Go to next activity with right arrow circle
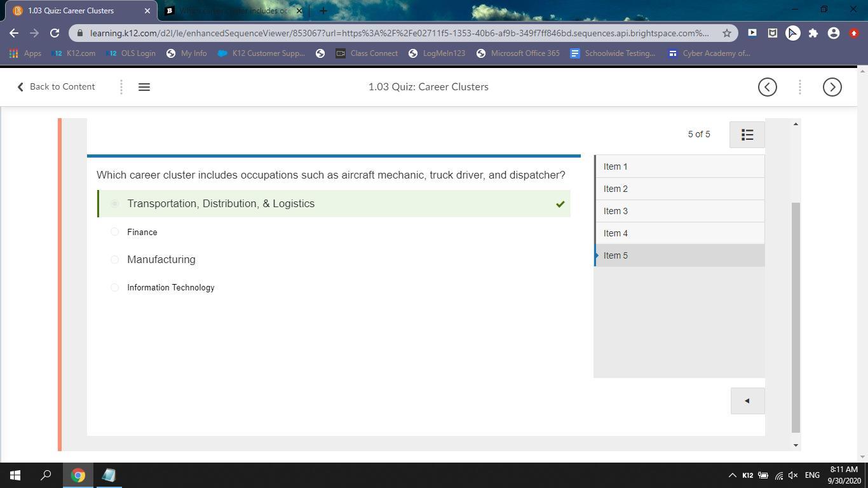This screenshot has height=488, width=868. [832, 87]
